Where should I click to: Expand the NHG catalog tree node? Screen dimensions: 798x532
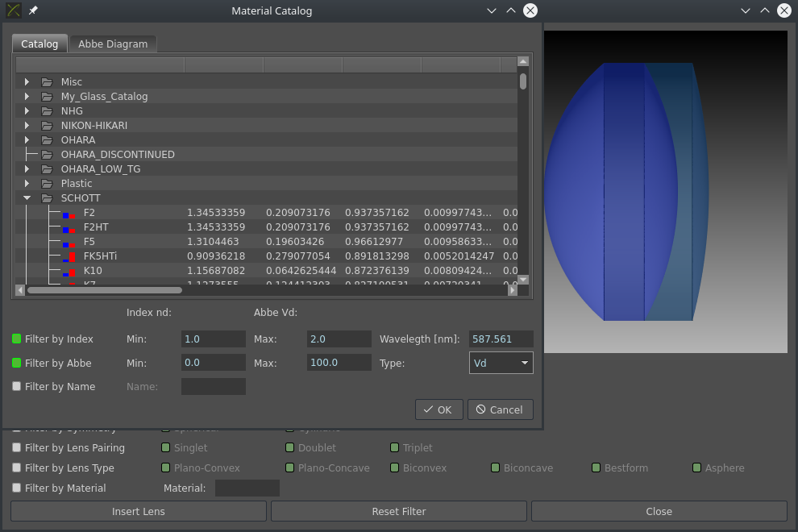[27, 111]
